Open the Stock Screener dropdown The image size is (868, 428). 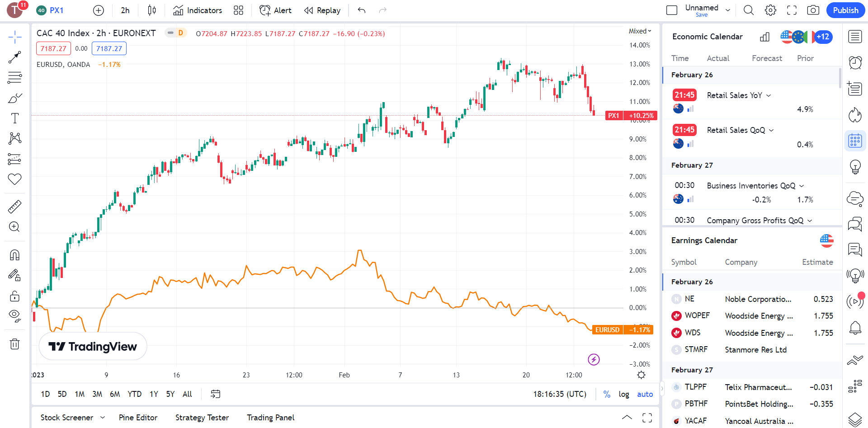[x=72, y=418]
